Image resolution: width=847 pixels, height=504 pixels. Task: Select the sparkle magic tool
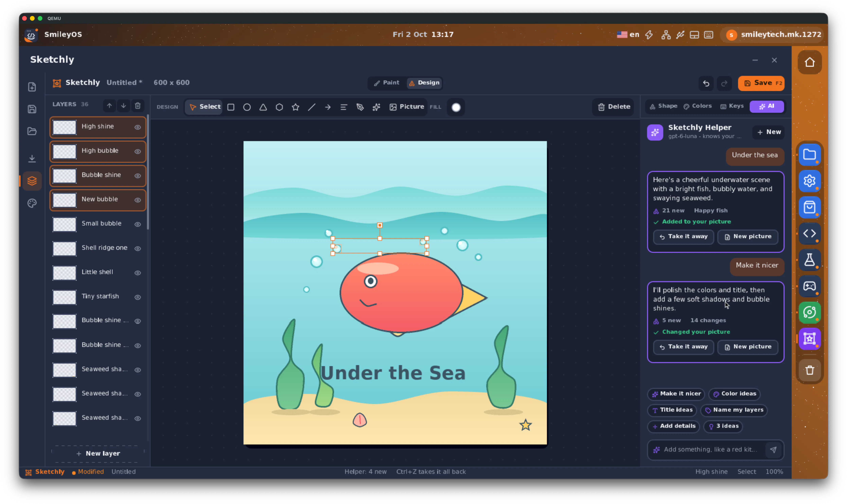tap(376, 107)
